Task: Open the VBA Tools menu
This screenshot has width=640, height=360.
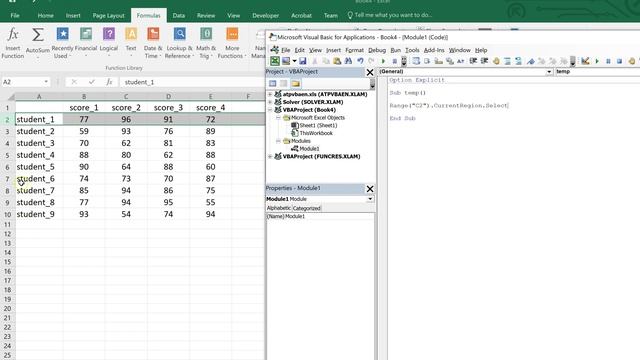Action: (x=412, y=50)
